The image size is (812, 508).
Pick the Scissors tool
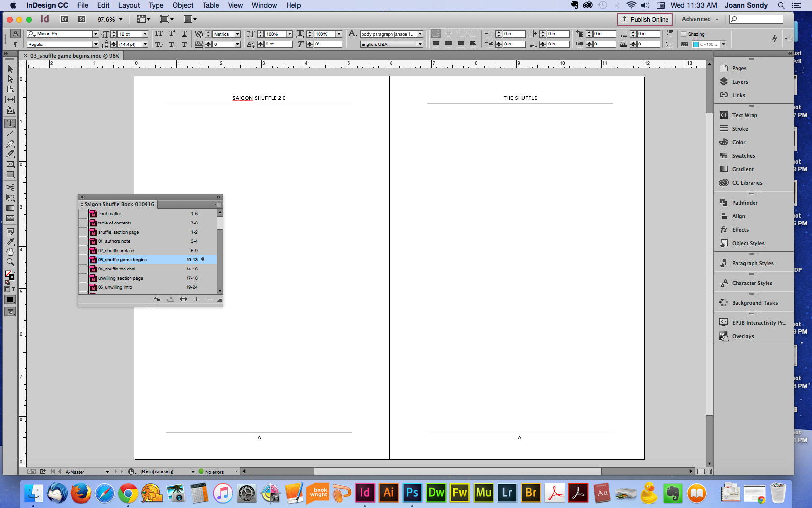pos(10,187)
